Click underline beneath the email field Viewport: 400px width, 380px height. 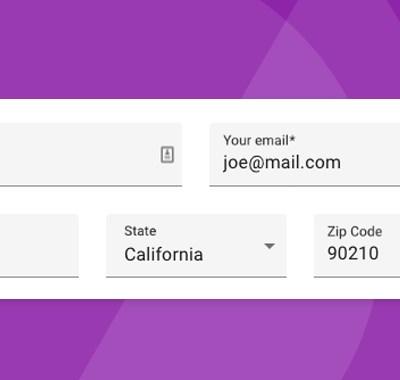[305, 186]
